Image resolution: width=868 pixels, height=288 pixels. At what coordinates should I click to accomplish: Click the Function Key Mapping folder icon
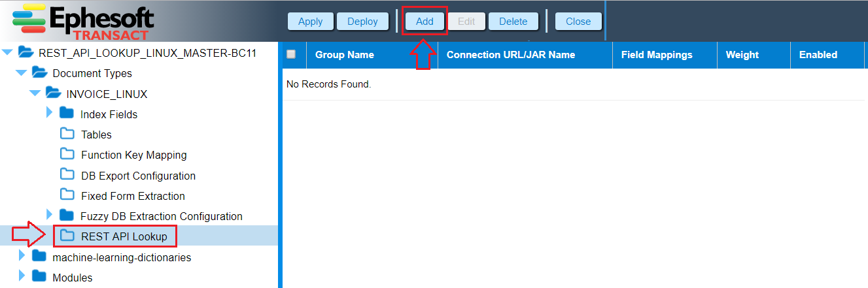67,154
